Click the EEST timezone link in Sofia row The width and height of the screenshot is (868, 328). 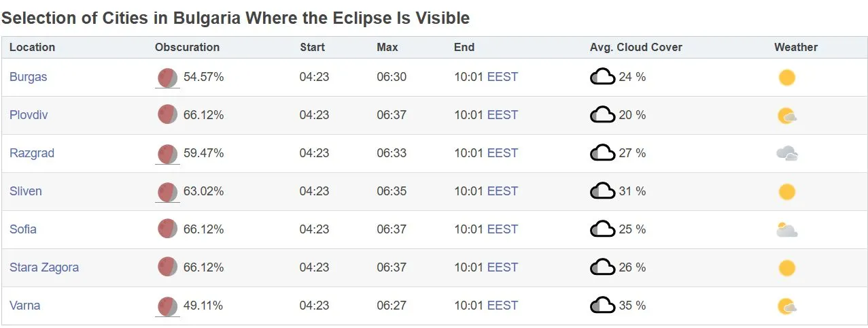(x=502, y=229)
